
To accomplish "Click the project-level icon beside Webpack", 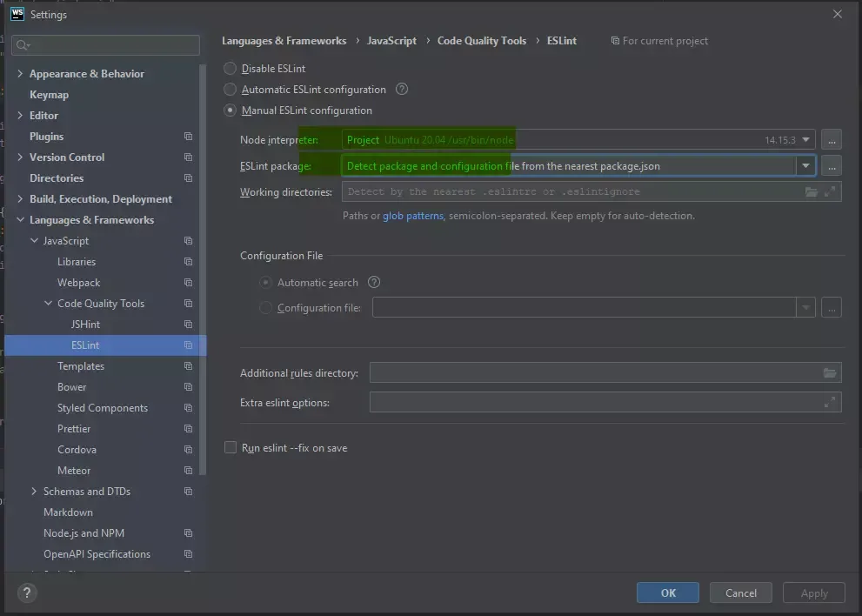I will [188, 283].
